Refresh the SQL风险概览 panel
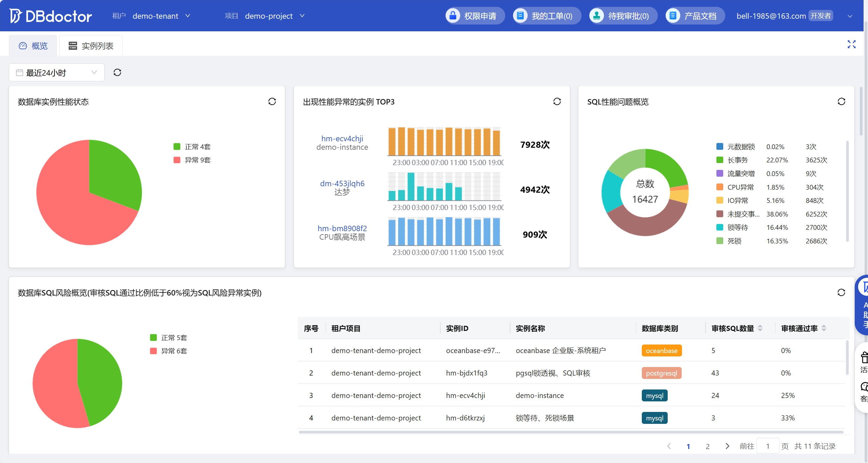Screen dimensions: 868x463 coord(841,292)
